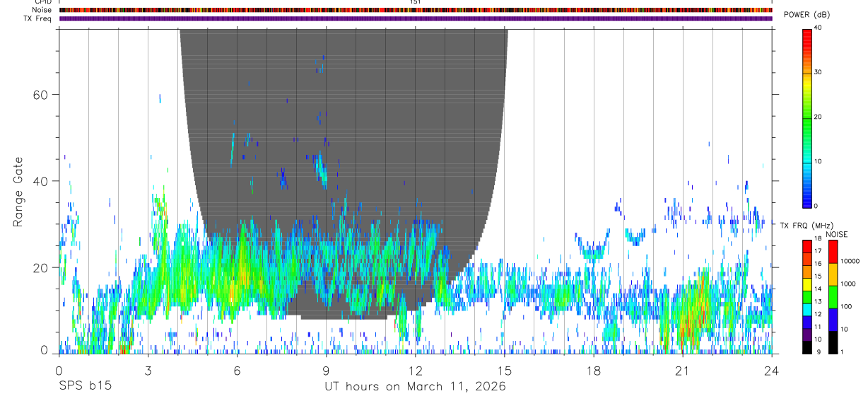Click the 13 label on TX FRQ legend
The image size is (868, 401).
tap(817, 301)
